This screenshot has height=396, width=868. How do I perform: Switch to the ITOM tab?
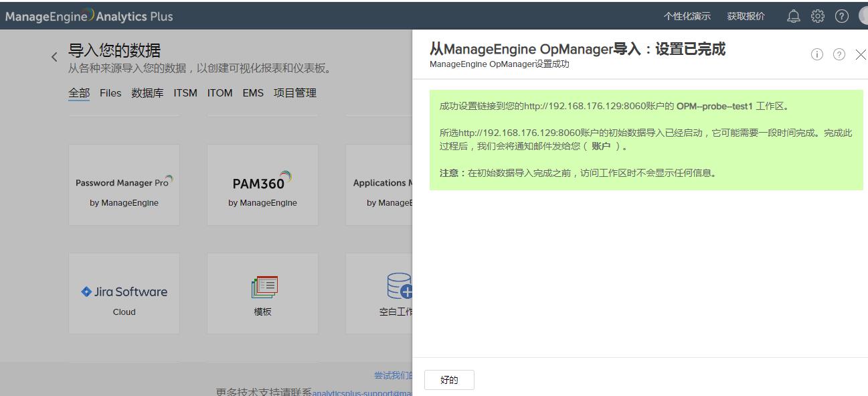[x=220, y=93]
